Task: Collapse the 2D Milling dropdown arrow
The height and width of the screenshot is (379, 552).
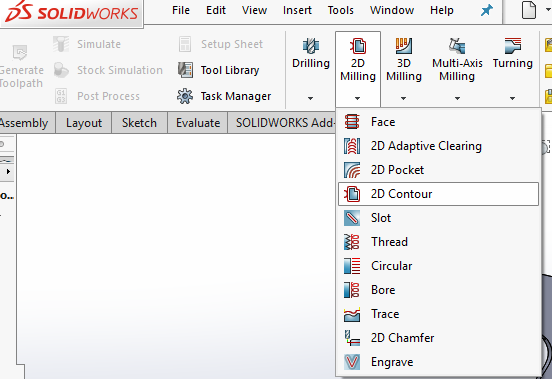Action: point(357,99)
